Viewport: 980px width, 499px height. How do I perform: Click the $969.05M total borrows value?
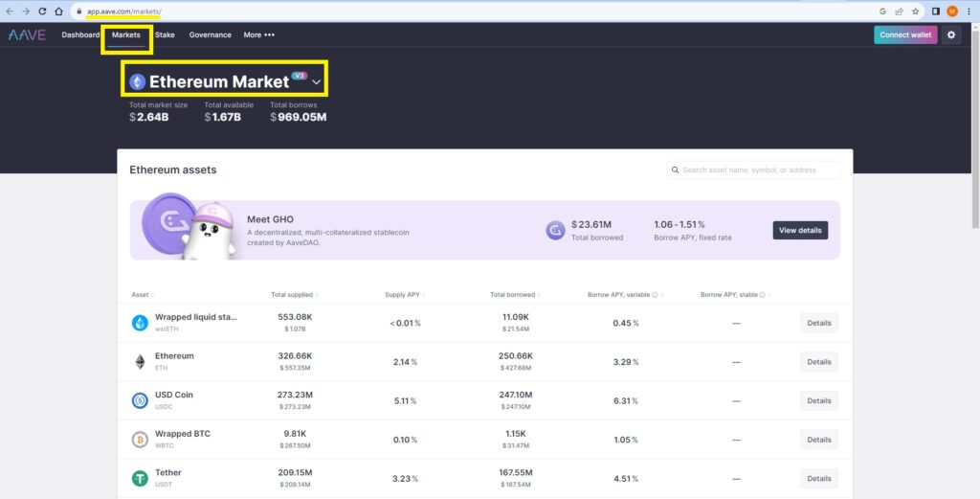[x=299, y=117]
